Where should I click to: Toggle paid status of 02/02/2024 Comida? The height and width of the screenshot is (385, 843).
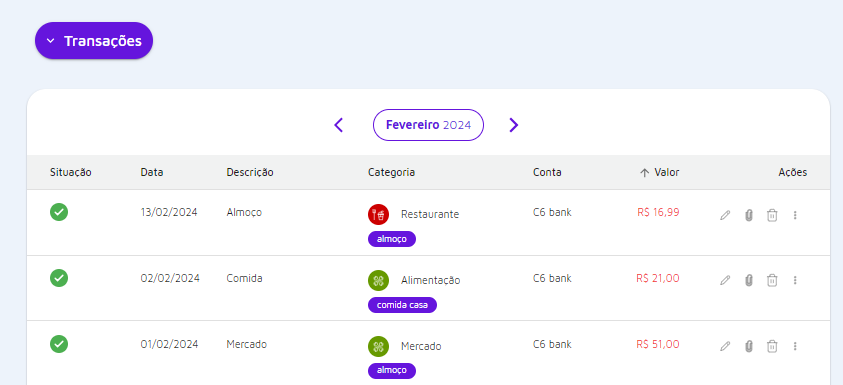coord(59,278)
